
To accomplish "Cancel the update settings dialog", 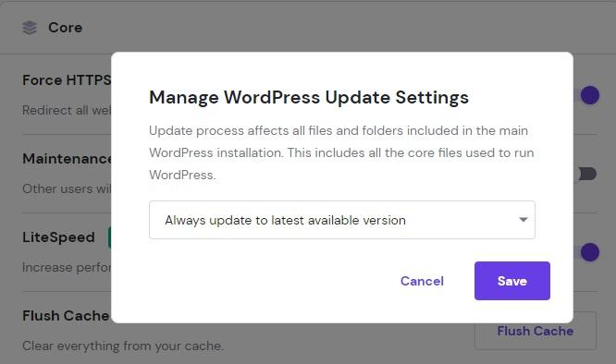I will (x=422, y=281).
